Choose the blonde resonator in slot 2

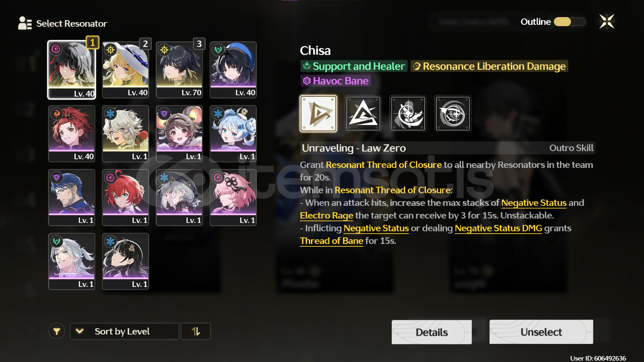(125, 70)
